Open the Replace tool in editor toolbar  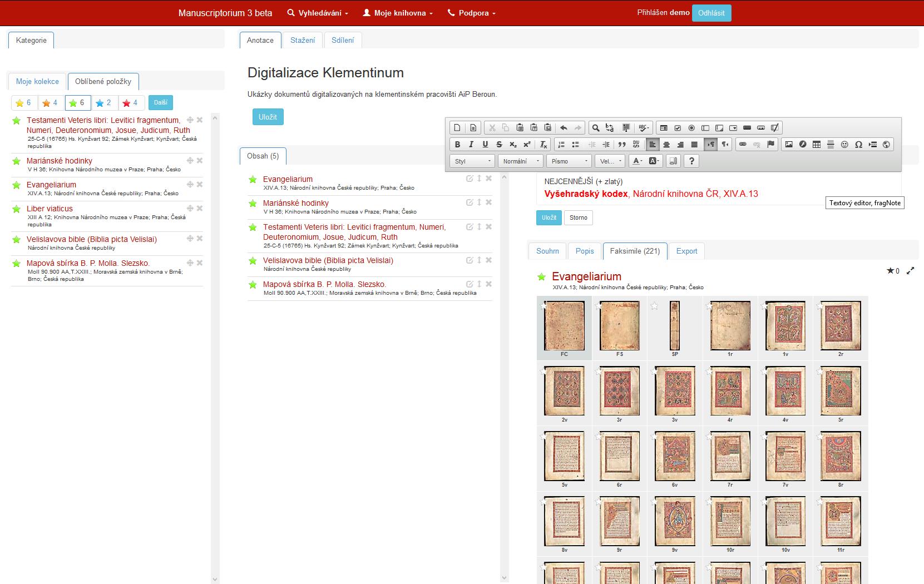click(609, 128)
